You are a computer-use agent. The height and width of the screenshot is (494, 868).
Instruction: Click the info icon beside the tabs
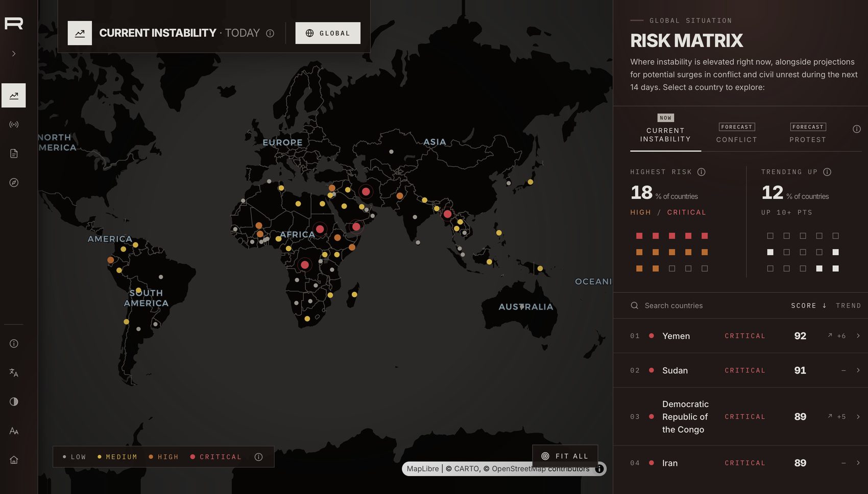pos(857,129)
